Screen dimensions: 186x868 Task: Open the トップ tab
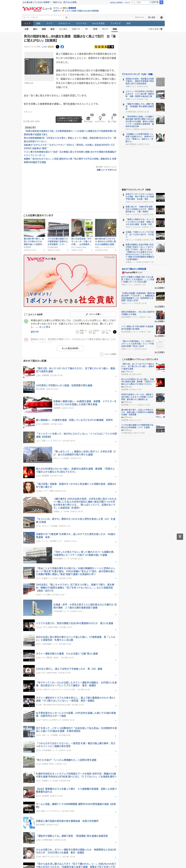tap(27, 24)
